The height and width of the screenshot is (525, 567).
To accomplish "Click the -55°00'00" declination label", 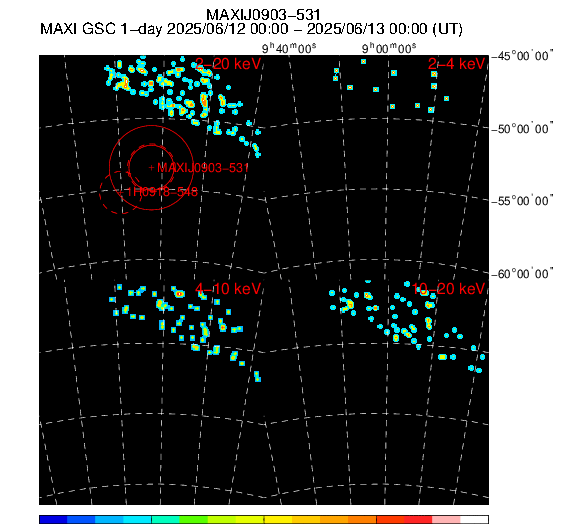I will [522, 201].
